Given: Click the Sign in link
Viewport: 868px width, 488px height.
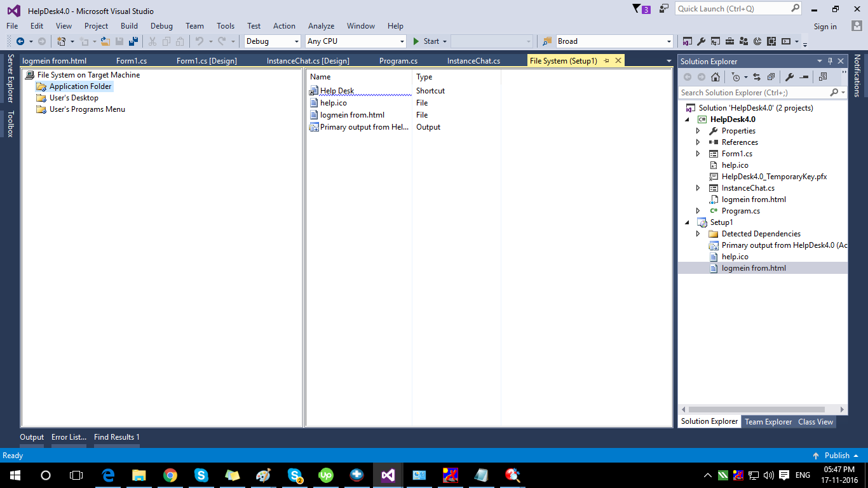Looking at the screenshot, I should click(825, 27).
